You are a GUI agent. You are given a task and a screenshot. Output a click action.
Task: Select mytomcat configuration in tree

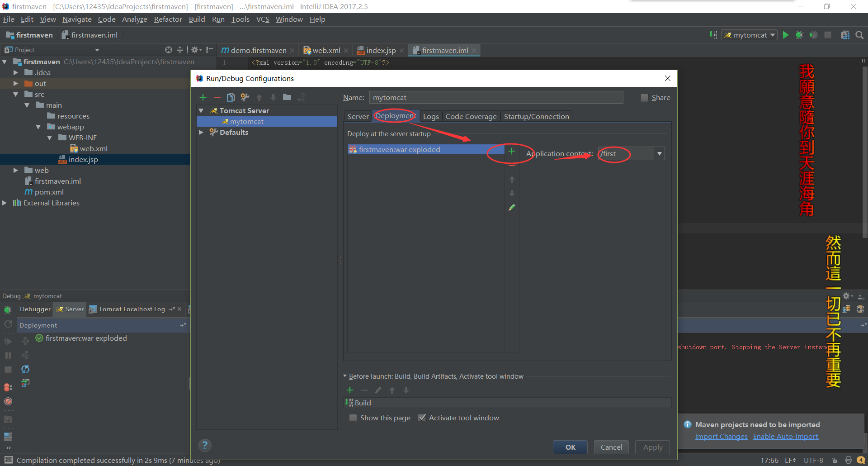point(267,121)
